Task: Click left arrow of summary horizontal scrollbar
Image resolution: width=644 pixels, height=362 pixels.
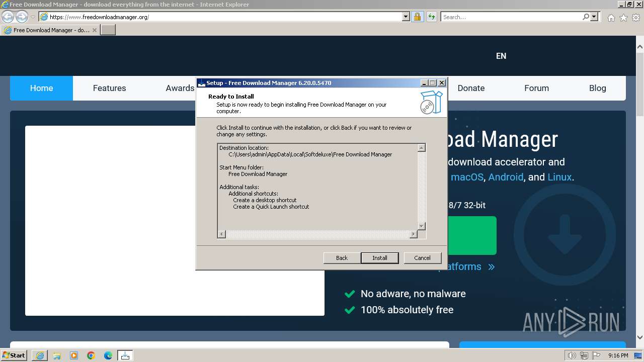Action: 221,234
